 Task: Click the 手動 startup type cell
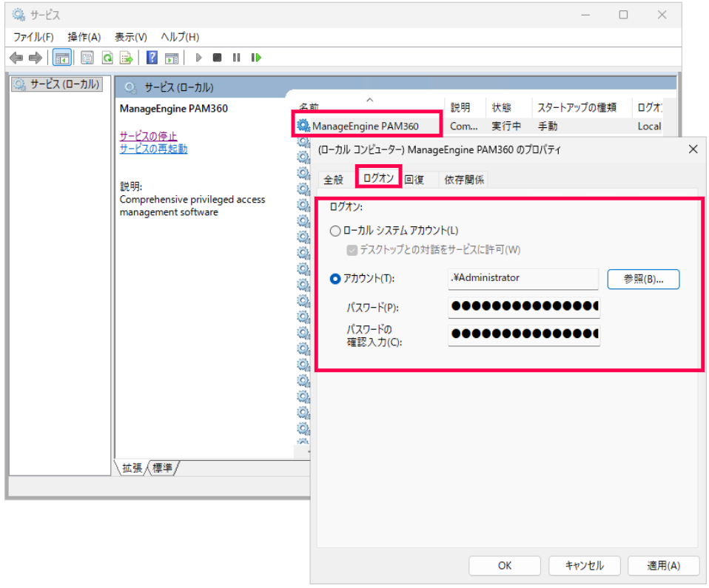tap(548, 126)
